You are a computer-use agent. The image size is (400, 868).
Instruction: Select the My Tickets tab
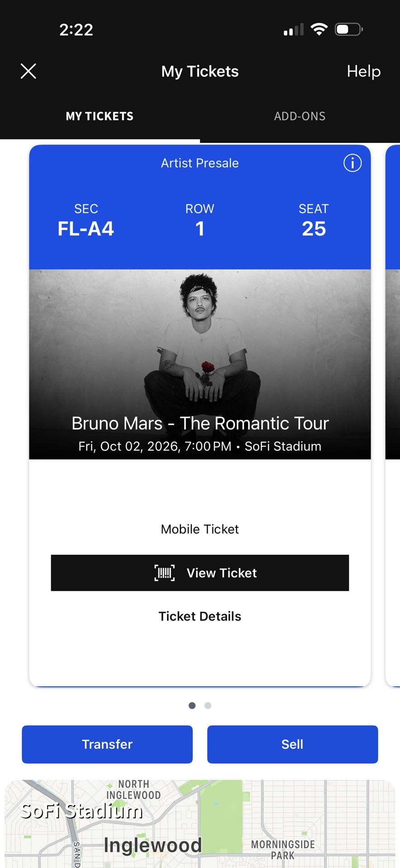(100, 116)
